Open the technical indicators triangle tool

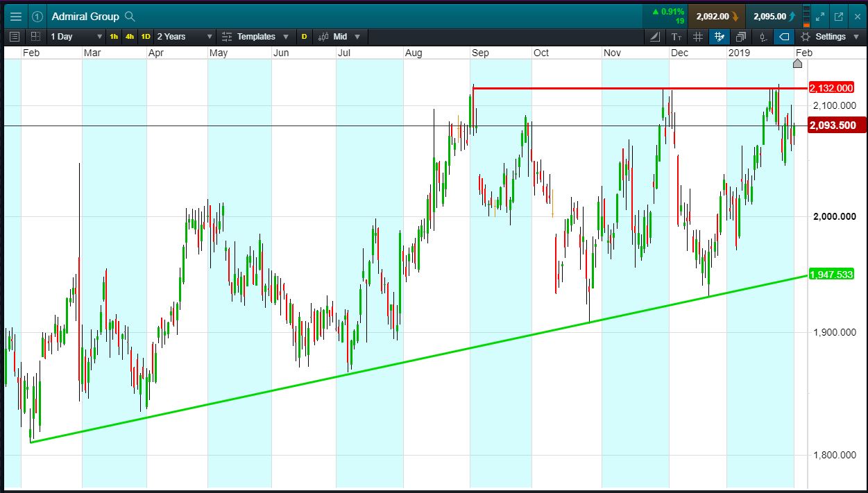tap(655, 37)
